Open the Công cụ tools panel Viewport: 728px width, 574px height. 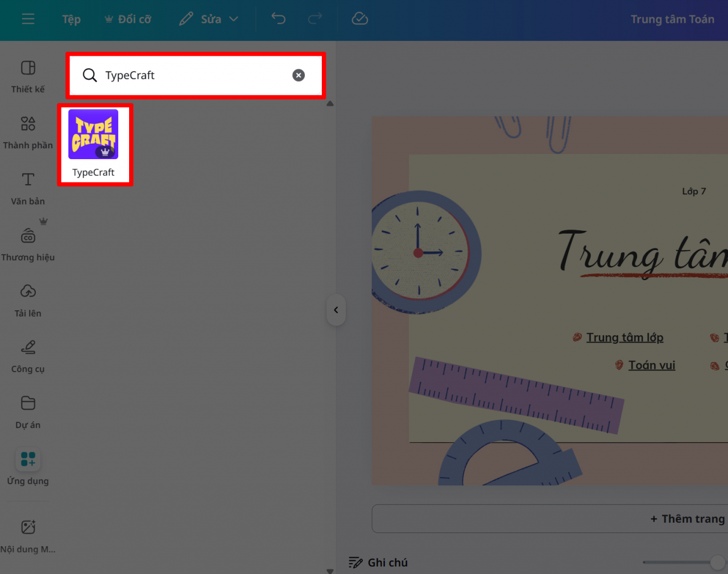click(x=28, y=356)
